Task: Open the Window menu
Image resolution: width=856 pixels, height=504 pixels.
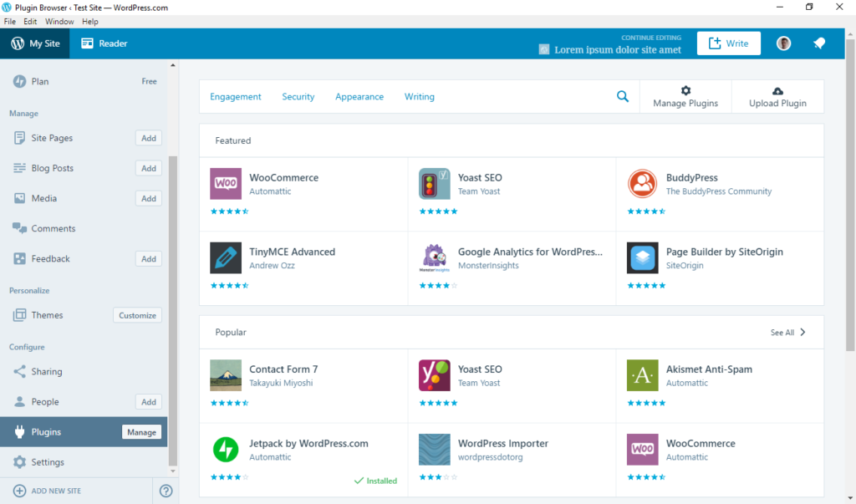Action: pos(59,21)
